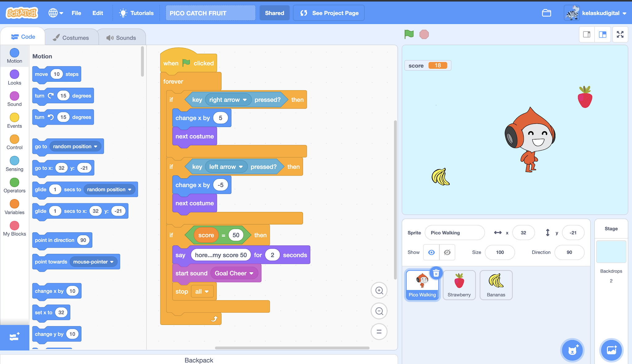This screenshot has height=364, width=632.
Task: Hide the Pico Walking sprite
Action: pyautogui.click(x=447, y=252)
